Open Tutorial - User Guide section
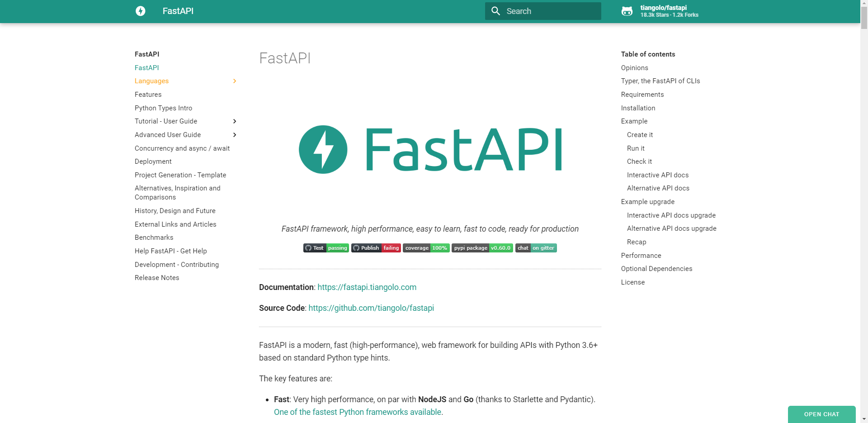Screen dimensions: 868x423 pos(166,121)
